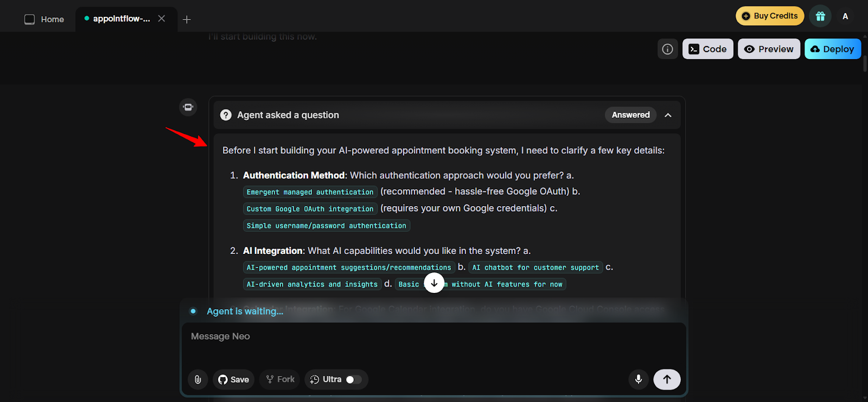868x402 pixels.
Task: Collapse the agent question panel chevron
Action: 668,115
